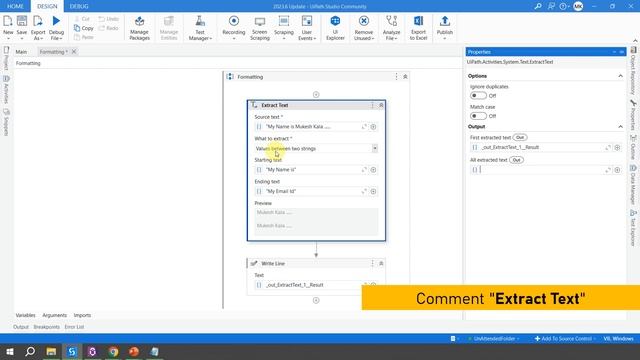Screen dimensions: 640x360
Task: Add activity above Extract Text
Action: point(316,95)
